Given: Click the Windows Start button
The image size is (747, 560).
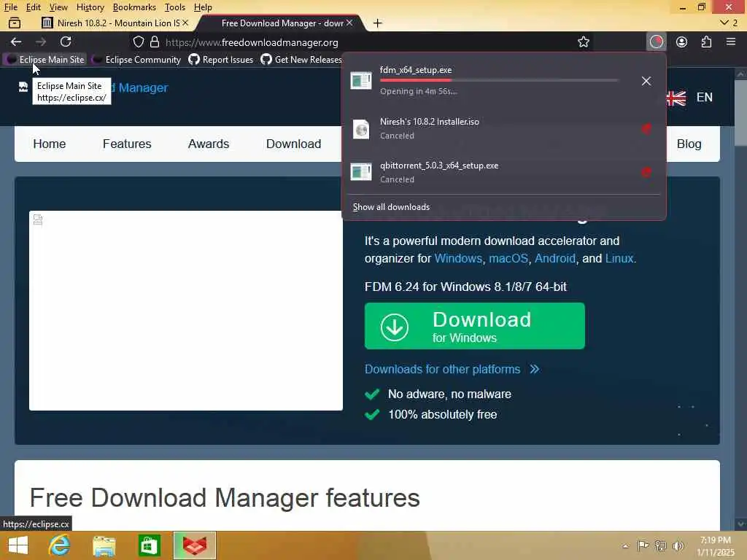Looking at the screenshot, I should [x=18, y=545].
